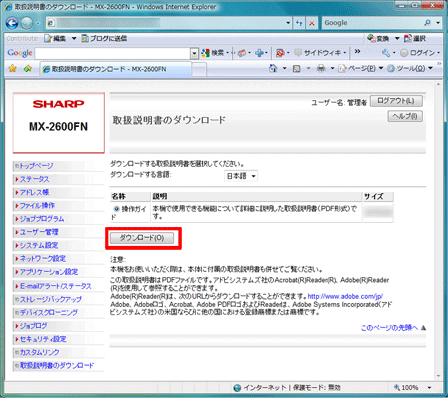Click the ログアウト(L) button
The height and width of the screenshot is (398, 448).
(396, 101)
